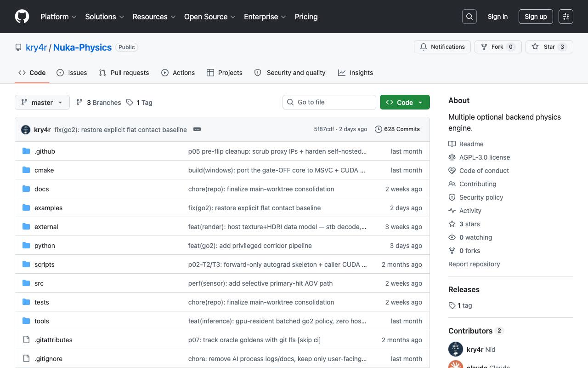Click the shield icon next to Security policy
The image size is (588, 368).
click(452, 197)
